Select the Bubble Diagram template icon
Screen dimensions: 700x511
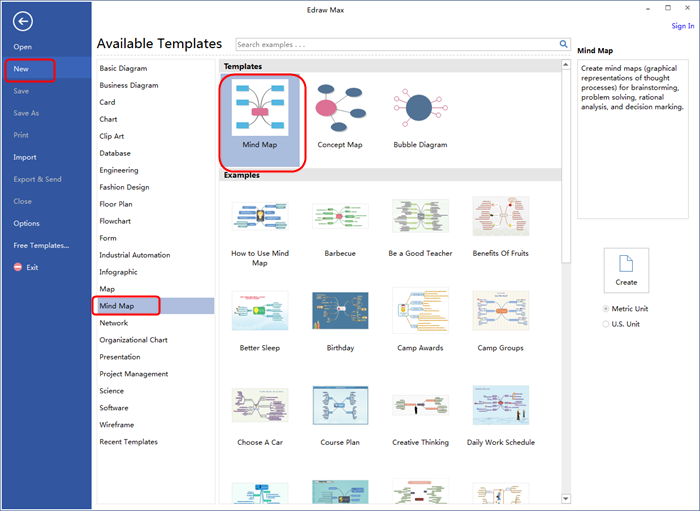420,108
